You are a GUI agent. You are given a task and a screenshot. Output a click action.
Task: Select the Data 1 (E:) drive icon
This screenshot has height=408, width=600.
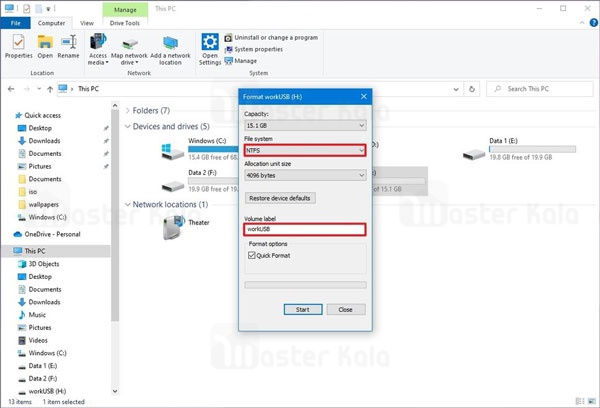(474, 155)
